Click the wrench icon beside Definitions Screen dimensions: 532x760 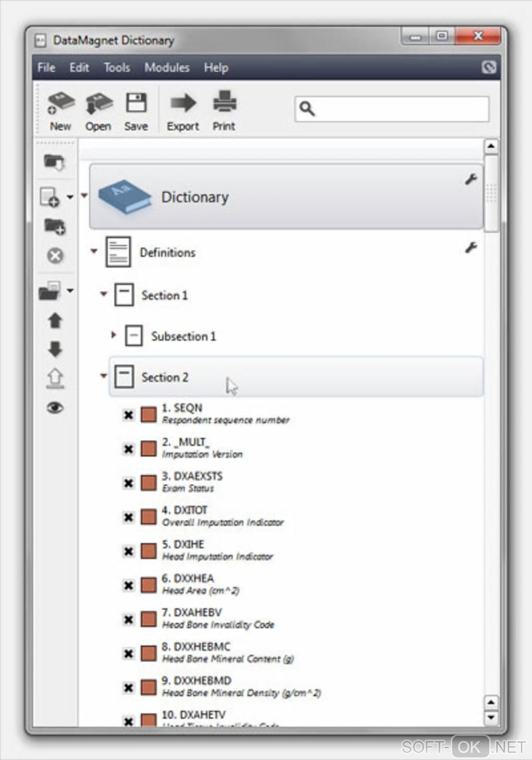[x=470, y=247]
